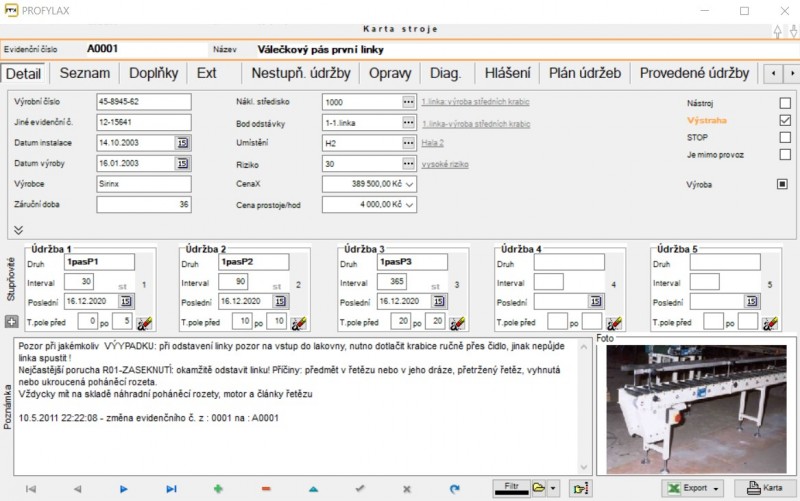Click the Karta print button
The height and width of the screenshot is (501, 800).
(x=764, y=488)
